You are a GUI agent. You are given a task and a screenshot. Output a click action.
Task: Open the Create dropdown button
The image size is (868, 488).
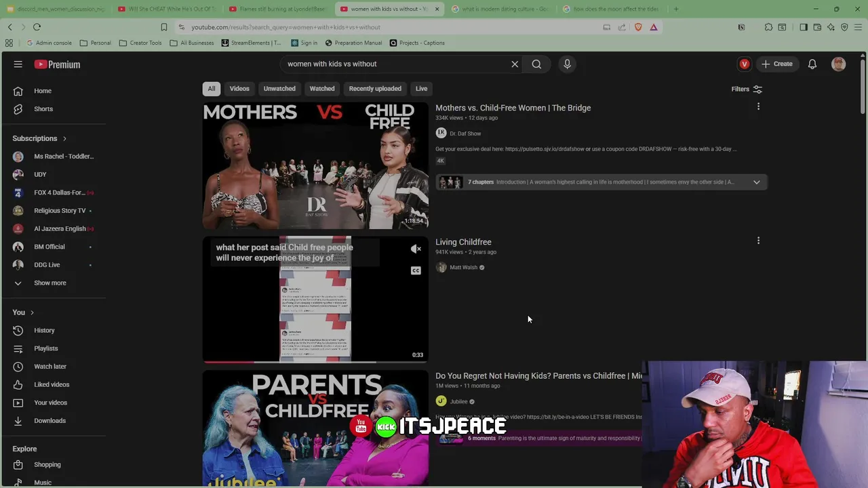[x=776, y=64]
